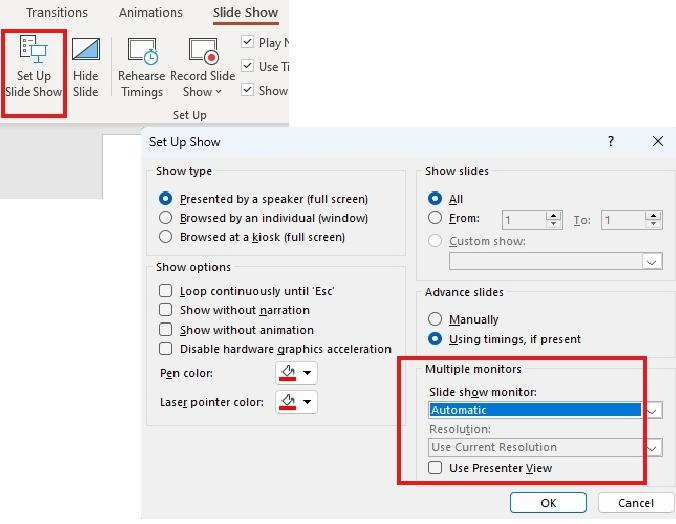676x524 pixels.
Task: Open the Custom show dropdown list
Action: click(652, 262)
